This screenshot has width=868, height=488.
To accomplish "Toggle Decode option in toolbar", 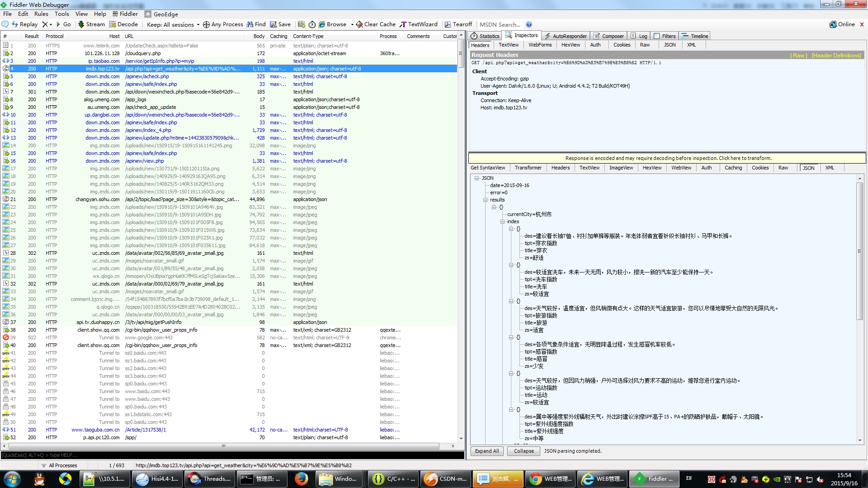I will 123,24.
